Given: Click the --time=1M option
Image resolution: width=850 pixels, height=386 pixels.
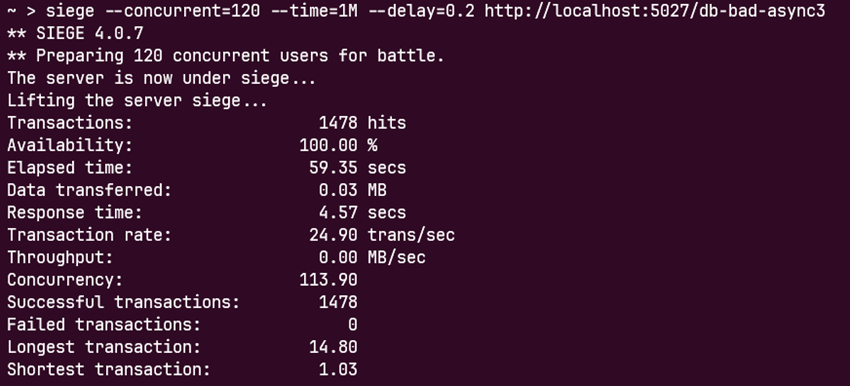Looking at the screenshot, I should click(314, 10).
